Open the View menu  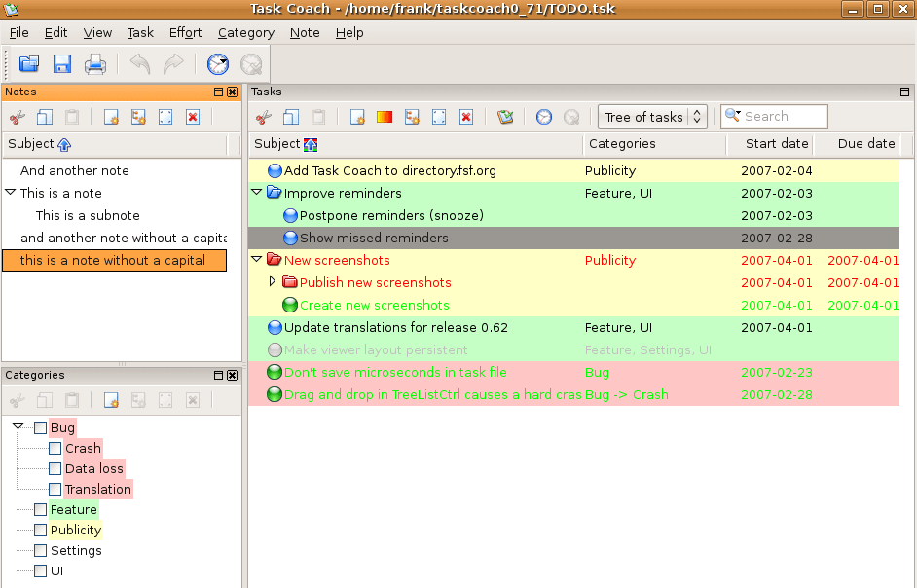[97, 33]
